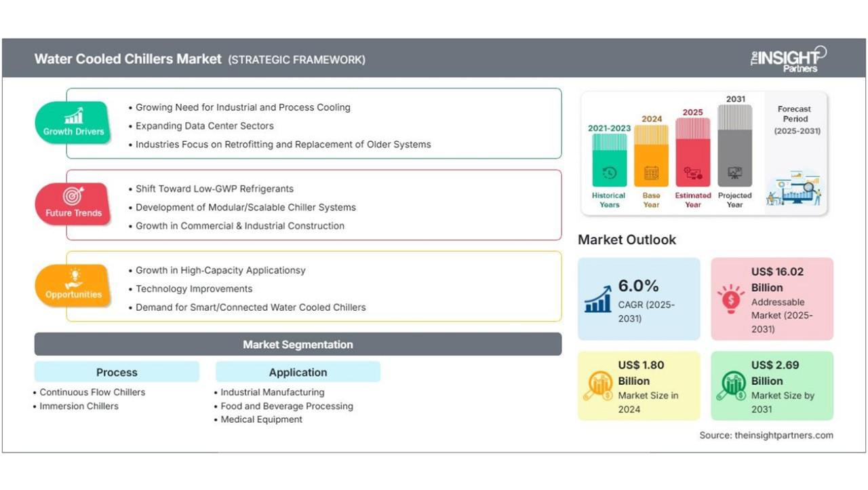This screenshot has height=490, width=868.
Task: Select the Application segmentation header
Action: coord(298,372)
